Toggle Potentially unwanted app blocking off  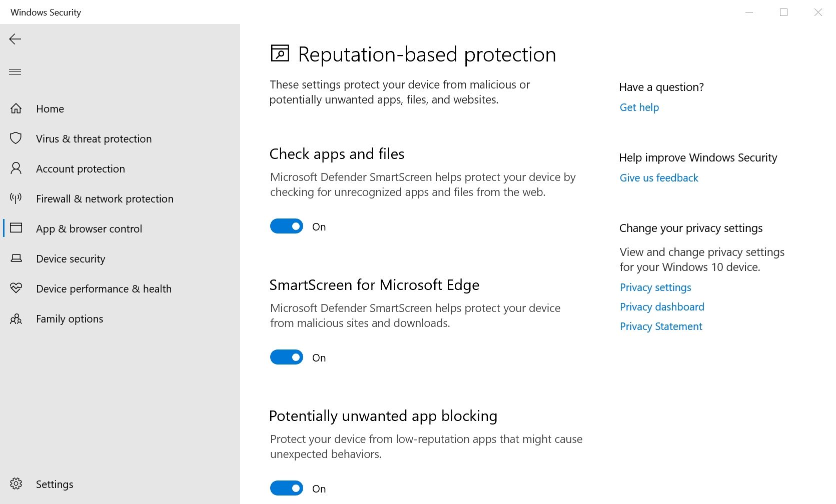click(x=287, y=488)
